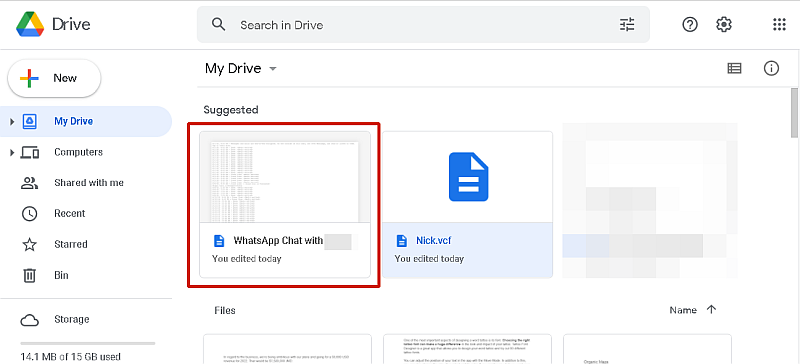
Task: Click the multicolor plus icon on New
Action: pos(29,78)
